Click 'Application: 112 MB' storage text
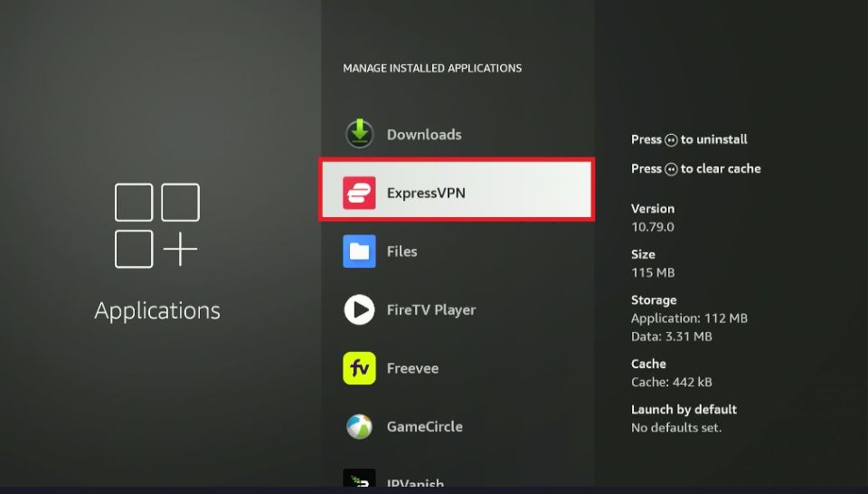Viewport: 868px width, 494px height. pyautogui.click(x=689, y=318)
